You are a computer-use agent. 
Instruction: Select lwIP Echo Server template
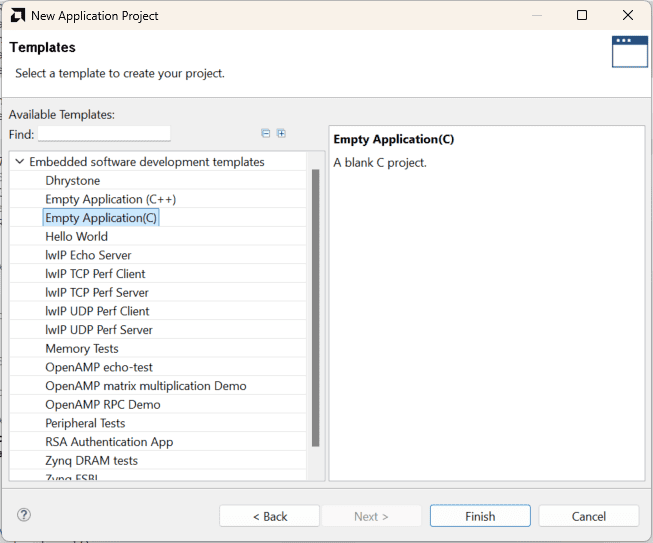click(x=88, y=255)
